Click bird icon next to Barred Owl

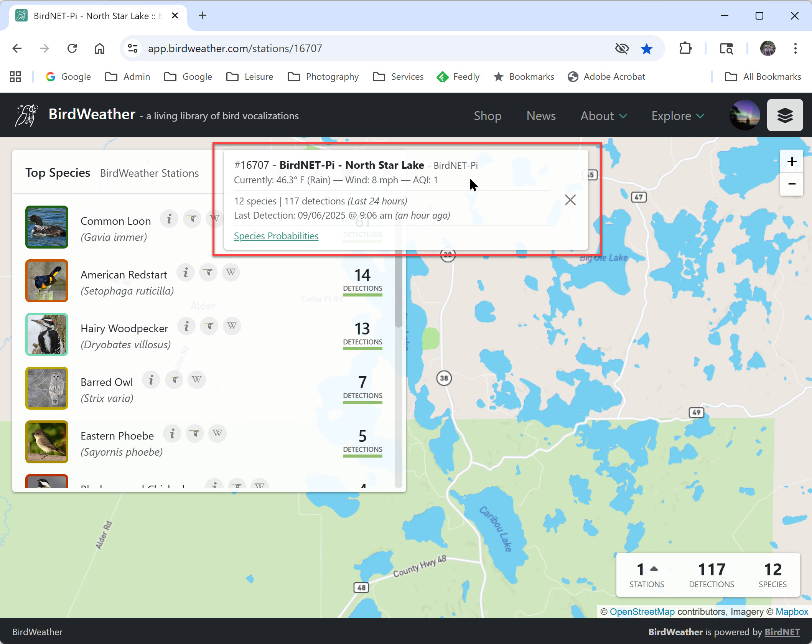coord(174,380)
